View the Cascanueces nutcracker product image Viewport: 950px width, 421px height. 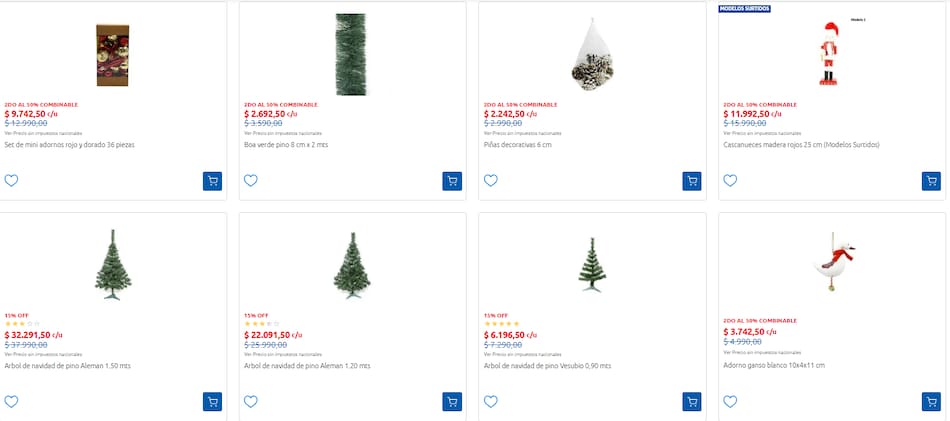pyautogui.click(x=828, y=55)
